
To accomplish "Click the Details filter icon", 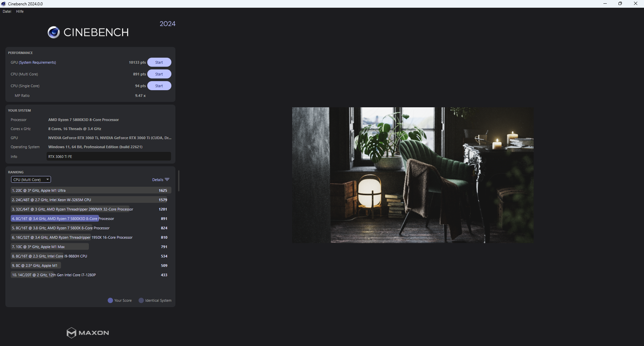I will coord(167,180).
